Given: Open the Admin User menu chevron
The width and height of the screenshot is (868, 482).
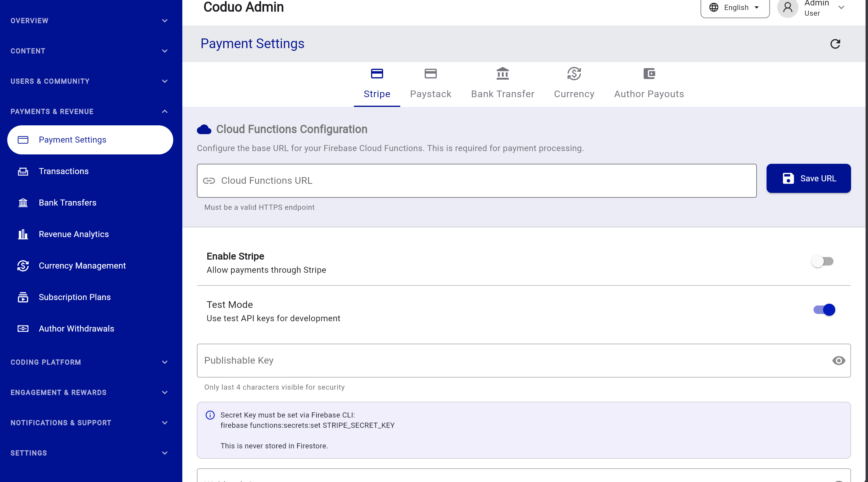Looking at the screenshot, I should click(x=841, y=7).
